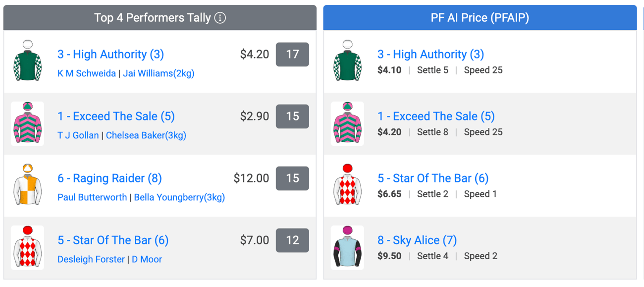Viewport: 644px width, 287px height.
Task: Open jockey Jai Williams(2kg) link
Action: (159, 73)
